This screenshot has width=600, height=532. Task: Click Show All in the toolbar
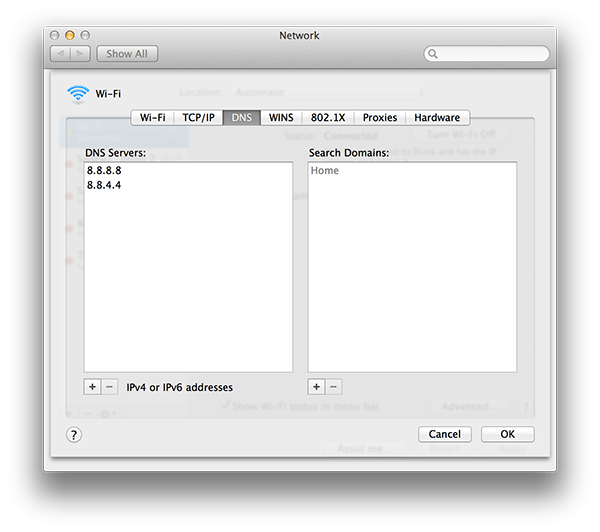(127, 54)
